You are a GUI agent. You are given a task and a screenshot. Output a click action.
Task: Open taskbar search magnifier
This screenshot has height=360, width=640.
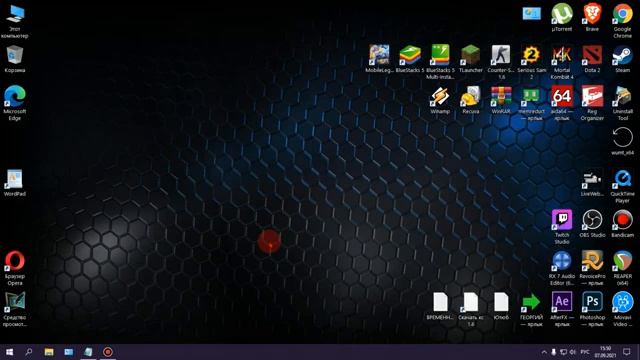point(29,352)
